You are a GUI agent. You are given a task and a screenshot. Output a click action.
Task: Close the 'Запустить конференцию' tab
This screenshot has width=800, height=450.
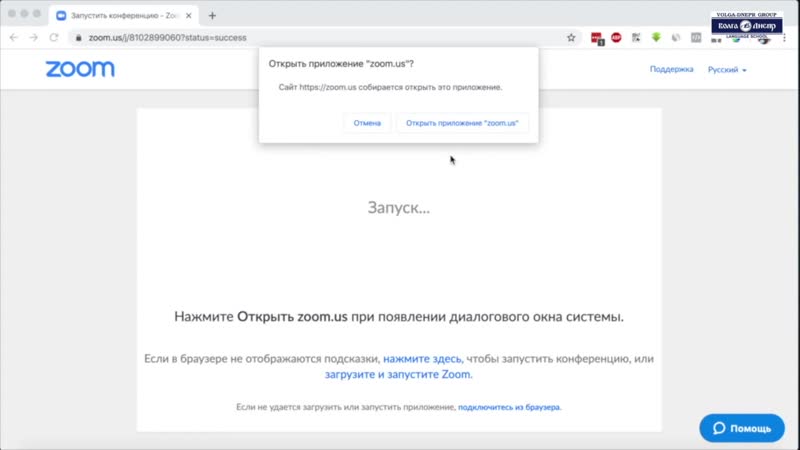click(x=189, y=16)
